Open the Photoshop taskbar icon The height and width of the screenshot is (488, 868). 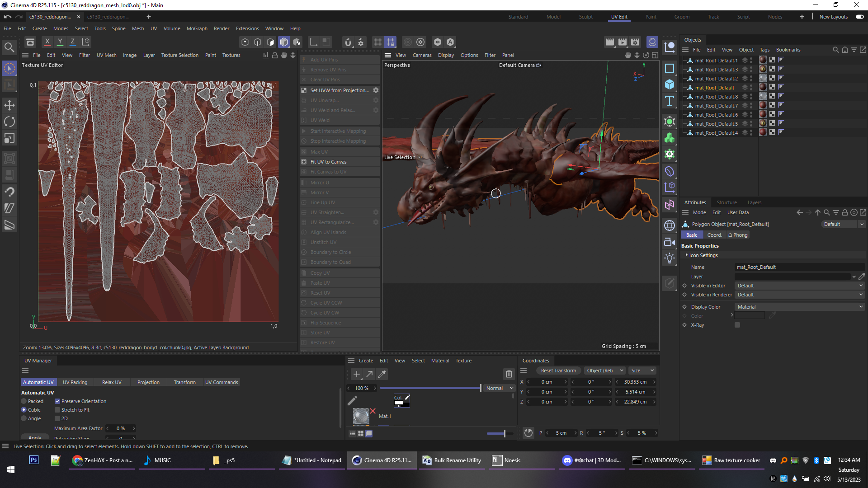33,460
